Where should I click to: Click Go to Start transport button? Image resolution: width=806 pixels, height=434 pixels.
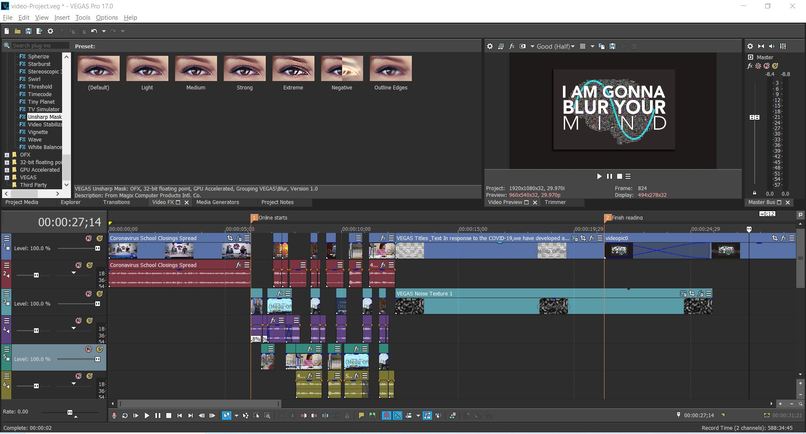(179, 415)
